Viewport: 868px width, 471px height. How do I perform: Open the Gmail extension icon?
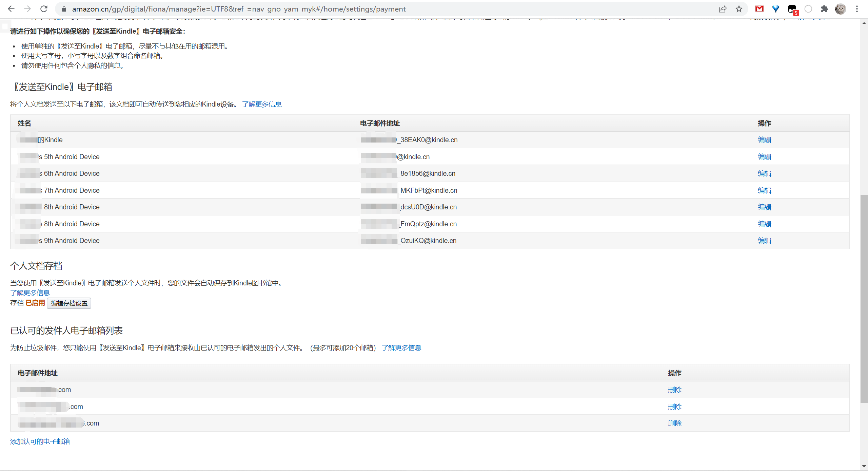[759, 9]
